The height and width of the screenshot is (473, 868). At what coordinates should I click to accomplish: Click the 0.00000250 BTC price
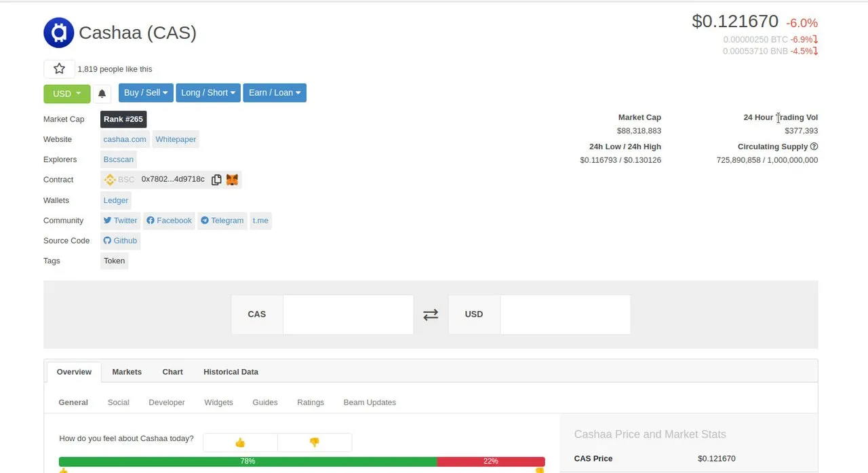755,40
